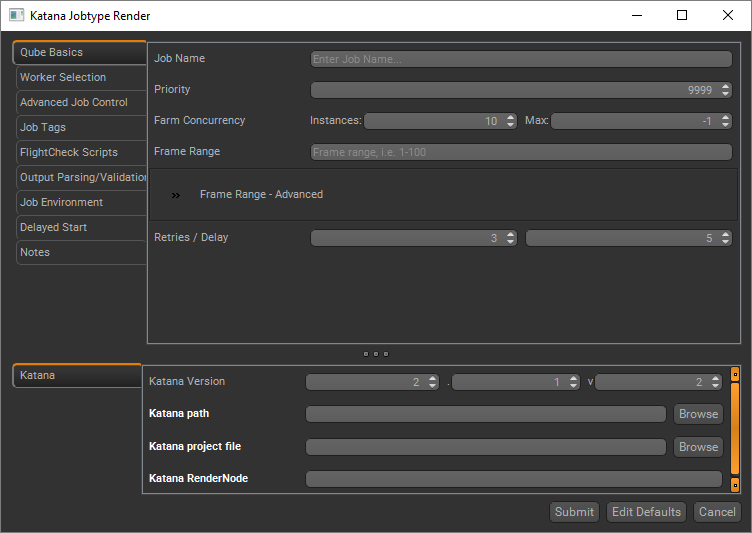Click the Frame Range input field

[521, 152]
